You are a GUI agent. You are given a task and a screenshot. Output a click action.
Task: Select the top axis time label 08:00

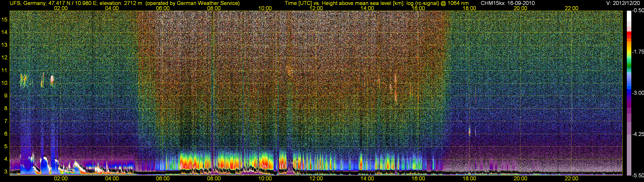214,8
